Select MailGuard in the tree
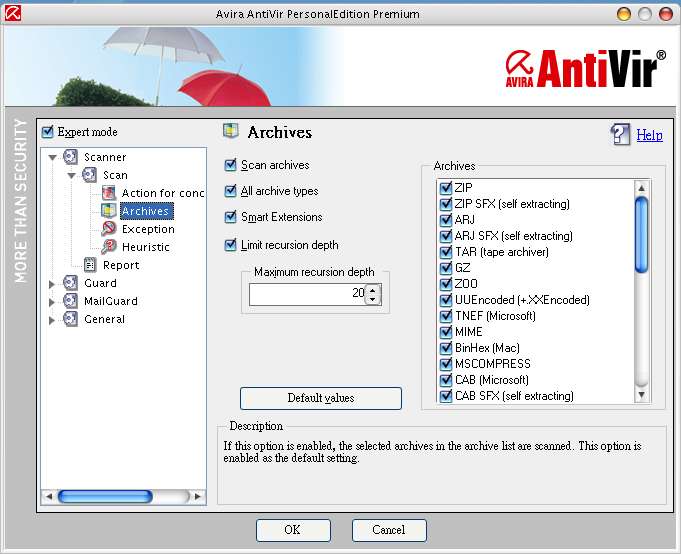Screen dimensions: 681x554 [x=111, y=301]
